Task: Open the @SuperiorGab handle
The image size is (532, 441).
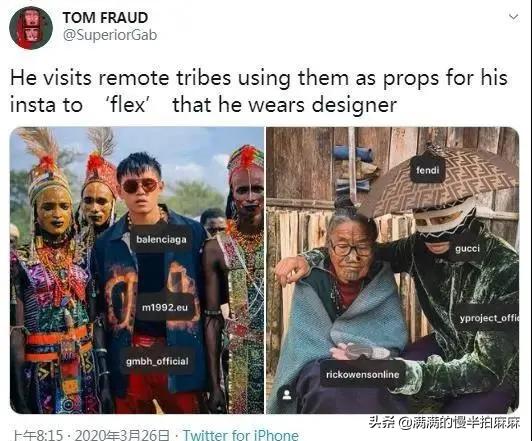Action: pos(110,35)
